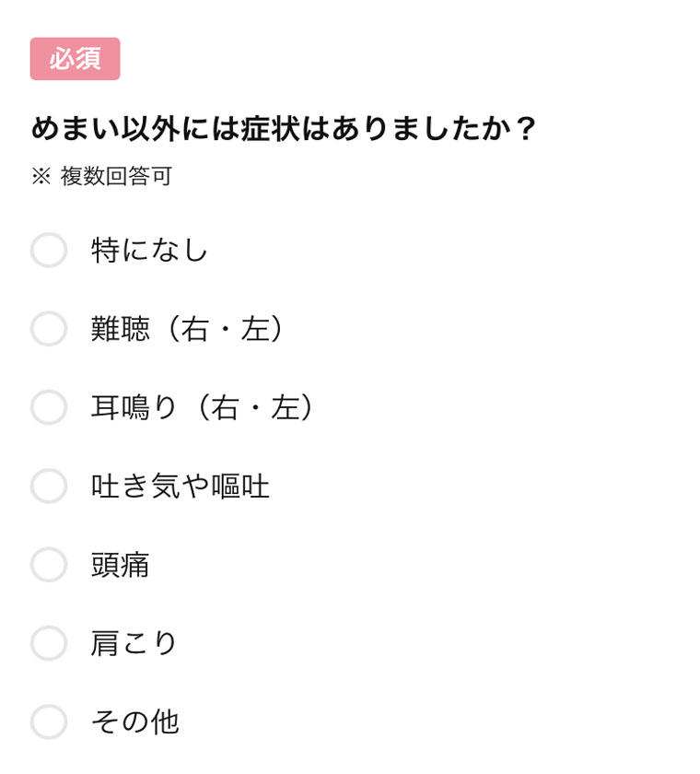Select the 特になし radio circle
The width and height of the screenshot is (700, 774).
point(48,250)
